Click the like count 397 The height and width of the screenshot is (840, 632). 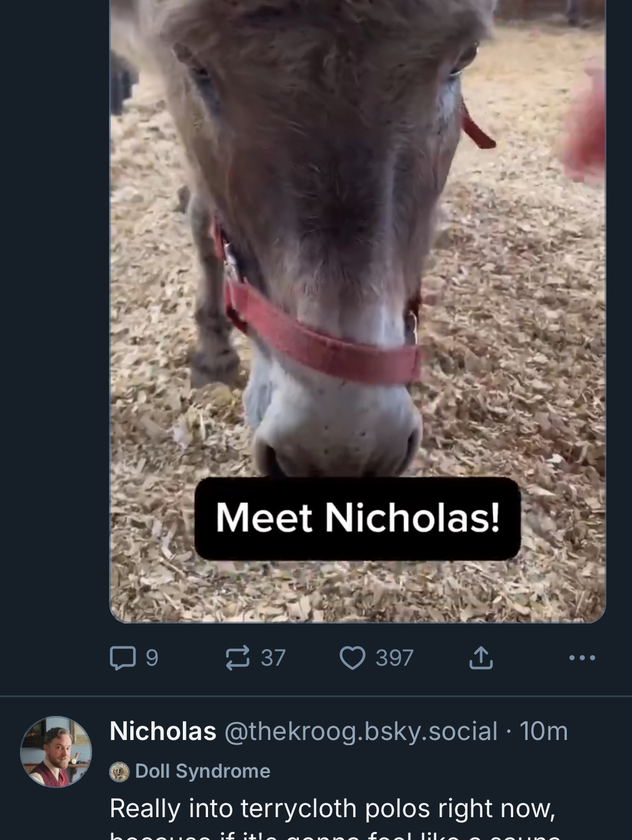pyautogui.click(x=394, y=658)
